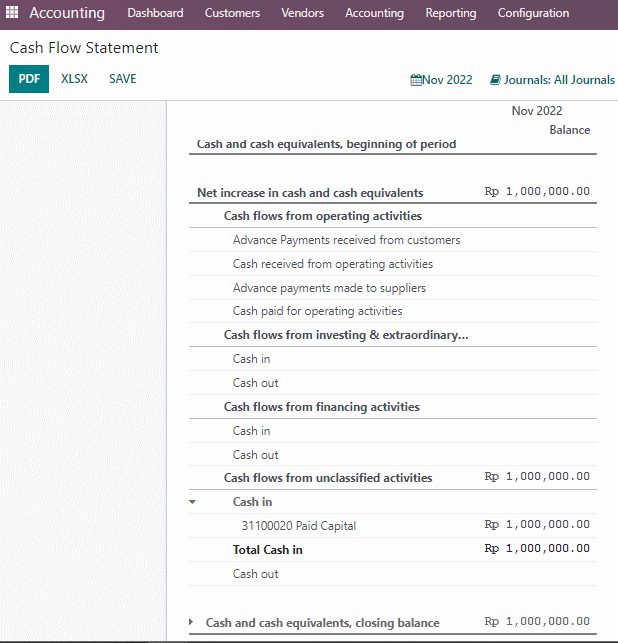Screen dimensions: 618x643
Task: Open the Dashboard menu
Action: click(155, 13)
